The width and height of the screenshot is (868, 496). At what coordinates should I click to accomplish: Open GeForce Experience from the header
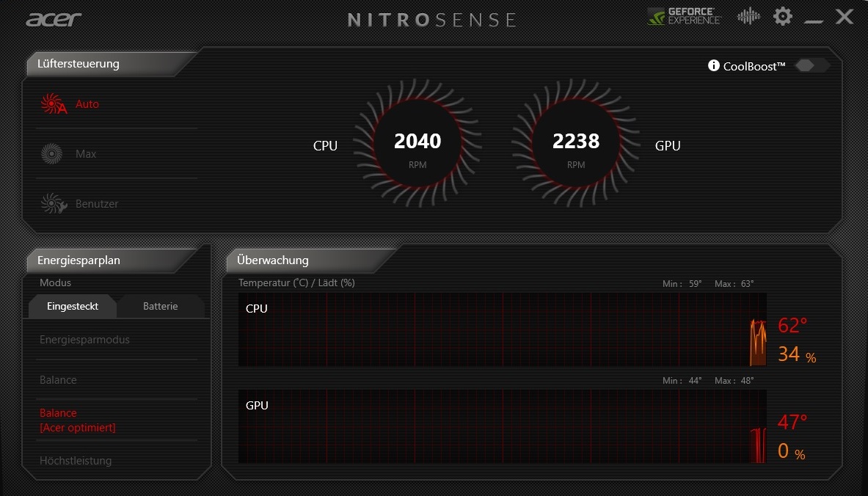tap(685, 16)
